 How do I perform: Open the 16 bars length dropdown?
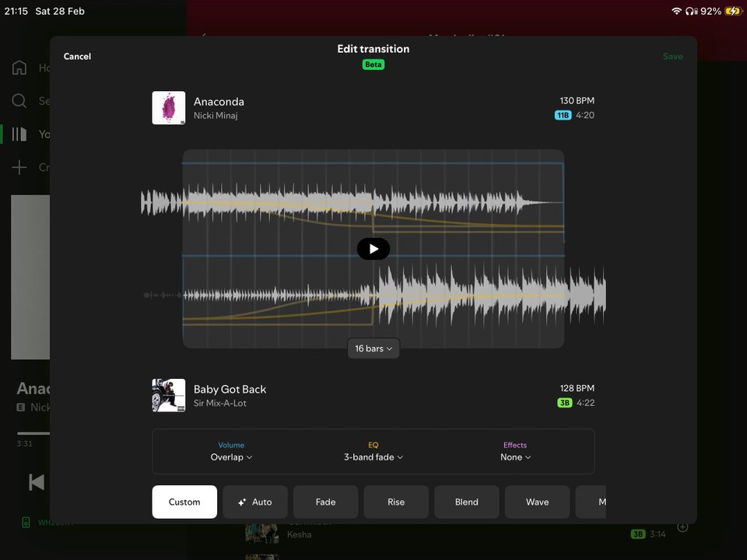pos(373,348)
